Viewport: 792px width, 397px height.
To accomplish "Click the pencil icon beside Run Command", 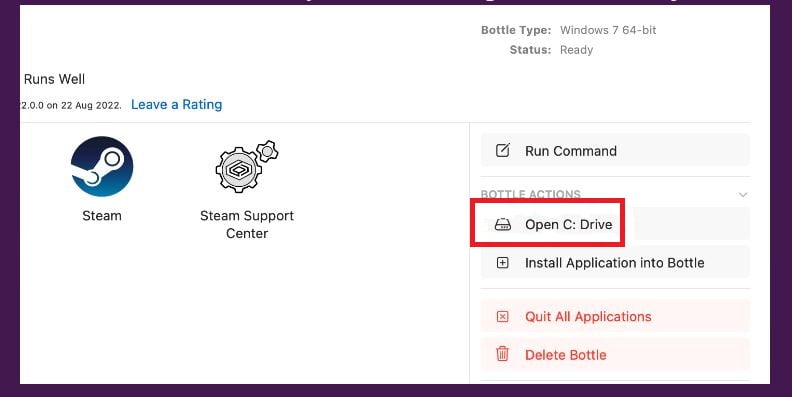I will click(x=503, y=151).
